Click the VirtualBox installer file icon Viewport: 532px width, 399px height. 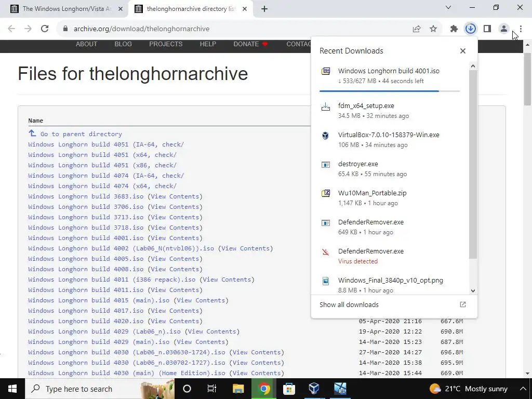(326, 136)
